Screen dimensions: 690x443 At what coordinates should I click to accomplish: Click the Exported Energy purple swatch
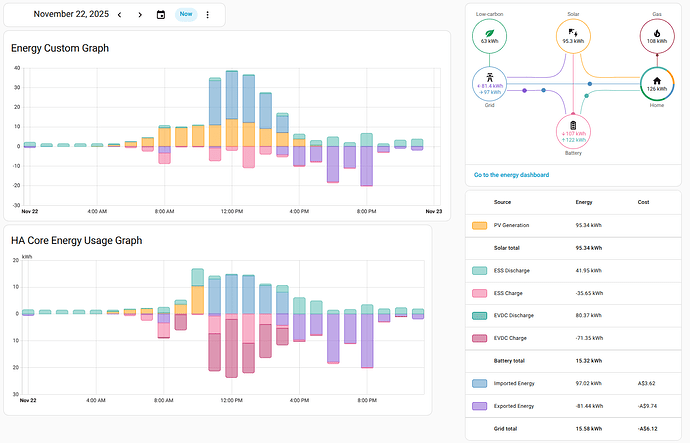479,405
